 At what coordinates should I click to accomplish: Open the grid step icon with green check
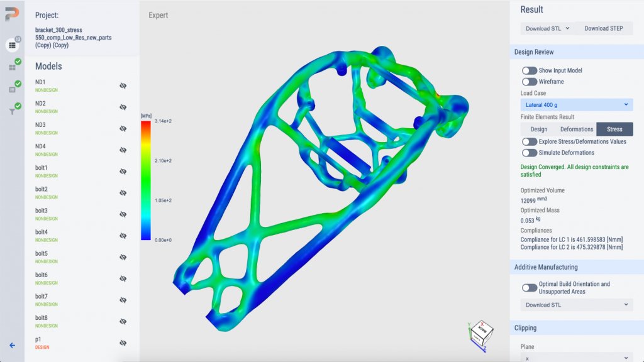pos(13,67)
